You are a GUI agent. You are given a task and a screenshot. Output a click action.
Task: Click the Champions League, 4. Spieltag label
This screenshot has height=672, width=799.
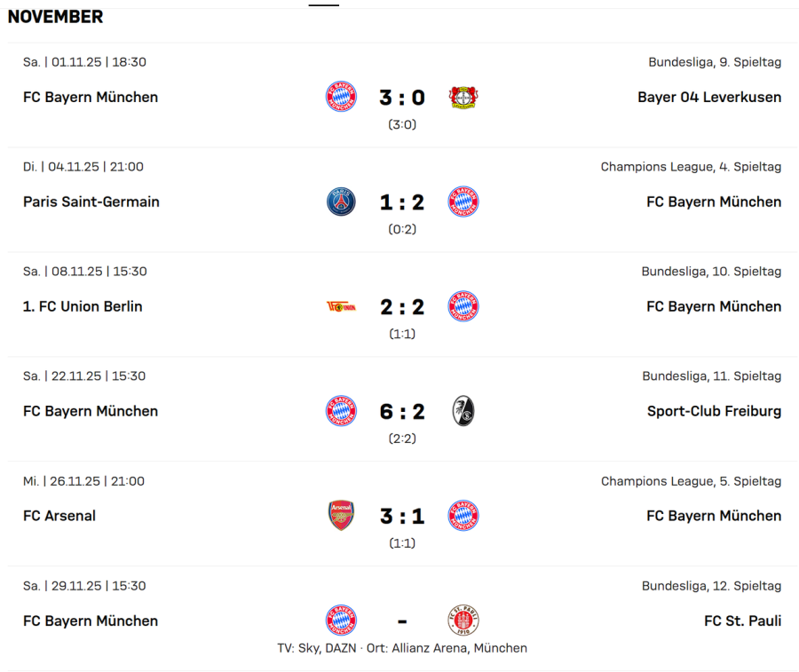coord(691,167)
